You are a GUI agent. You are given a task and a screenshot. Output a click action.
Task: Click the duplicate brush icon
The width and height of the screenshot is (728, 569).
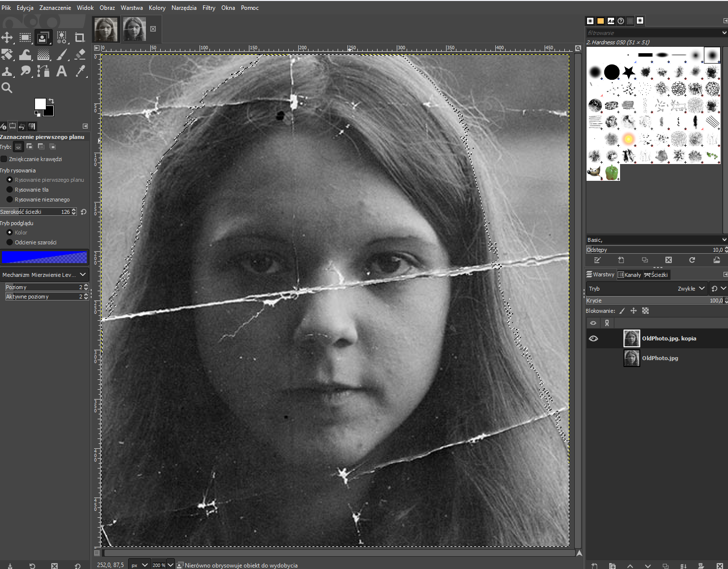pos(645,260)
